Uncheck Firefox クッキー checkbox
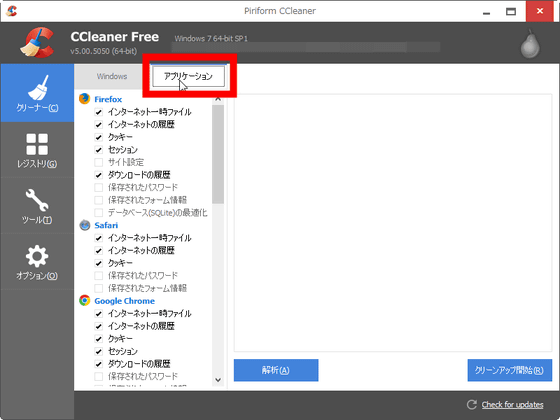Image resolution: width=560 pixels, height=420 pixels. point(99,137)
